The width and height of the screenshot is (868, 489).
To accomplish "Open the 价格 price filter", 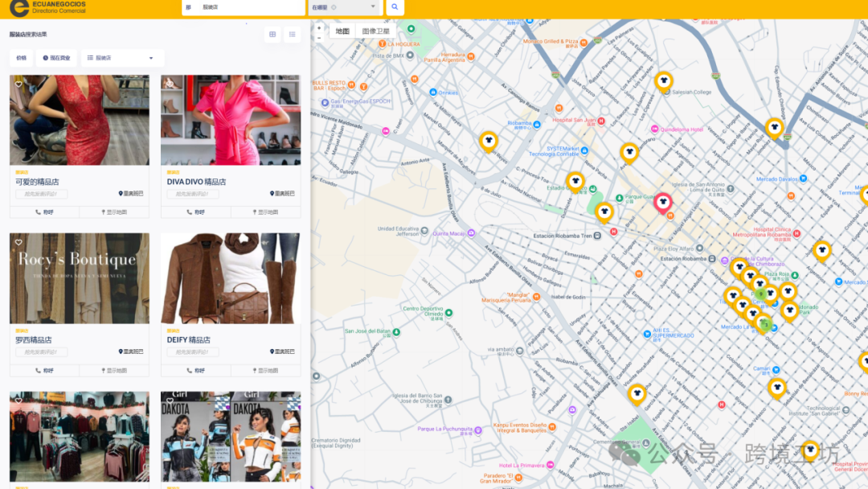I will (22, 58).
